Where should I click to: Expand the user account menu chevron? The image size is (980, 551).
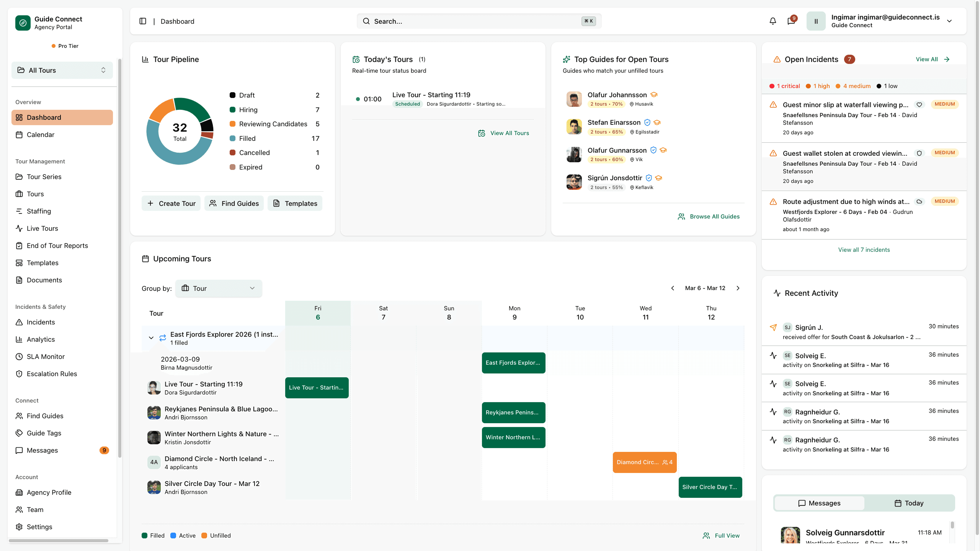click(949, 21)
